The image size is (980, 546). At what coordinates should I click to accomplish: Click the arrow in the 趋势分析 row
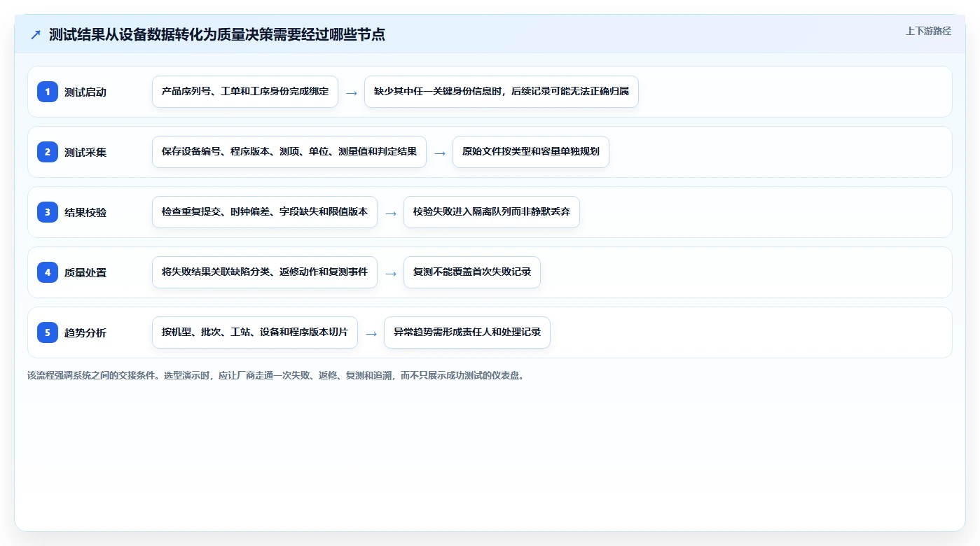tap(371, 333)
